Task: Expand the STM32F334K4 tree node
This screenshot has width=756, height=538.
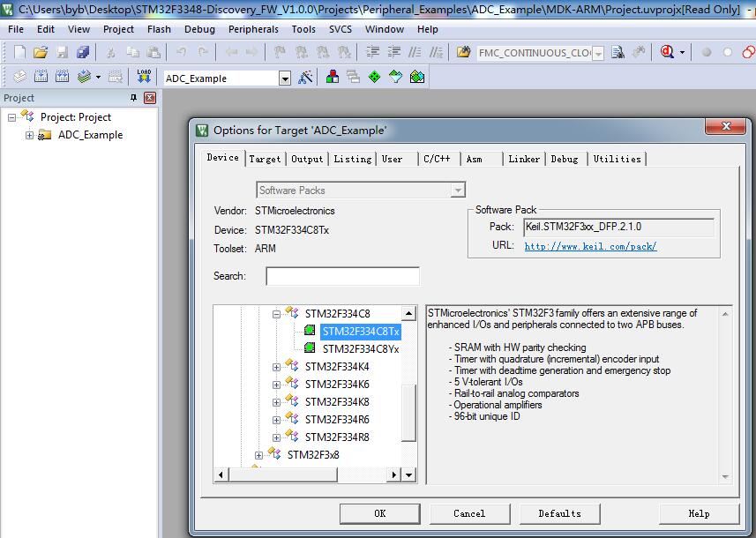Action: click(276, 368)
